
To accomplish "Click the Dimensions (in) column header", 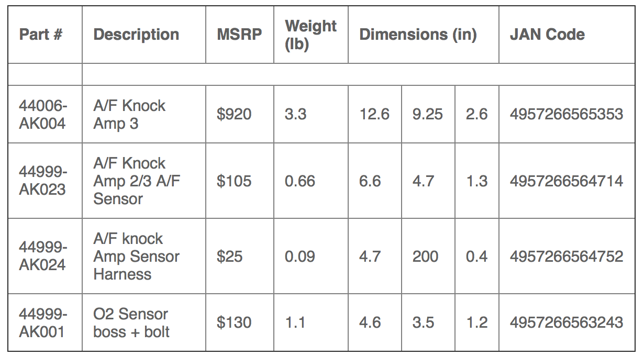I will point(418,35).
